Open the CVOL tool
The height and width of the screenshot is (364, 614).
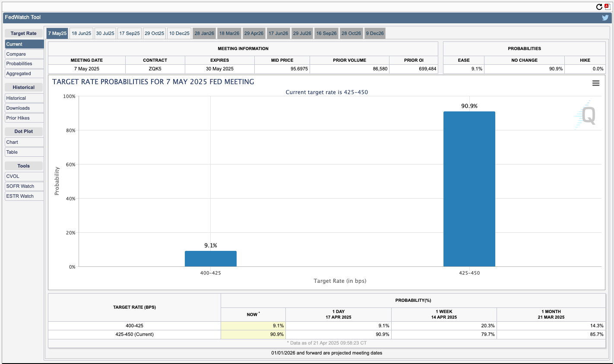pyautogui.click(x=24, y=176)
